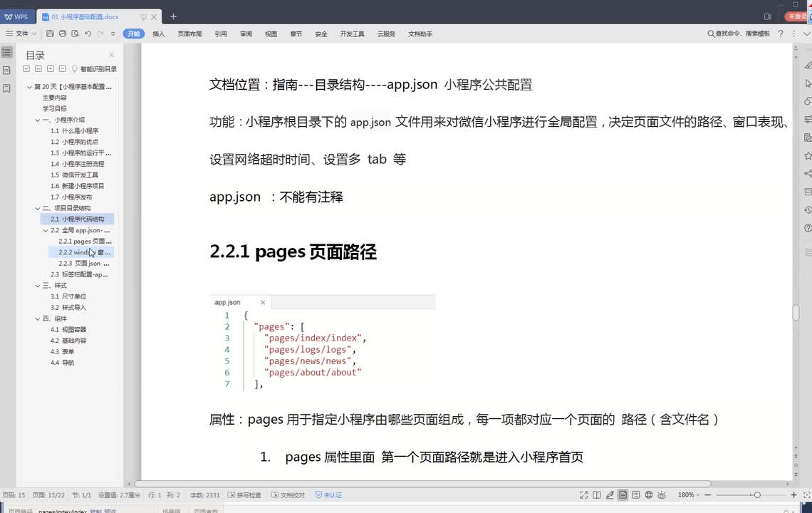812x513 pixels.
Task: Click the horizontal scrollbar of document
Action: point(422,484)
